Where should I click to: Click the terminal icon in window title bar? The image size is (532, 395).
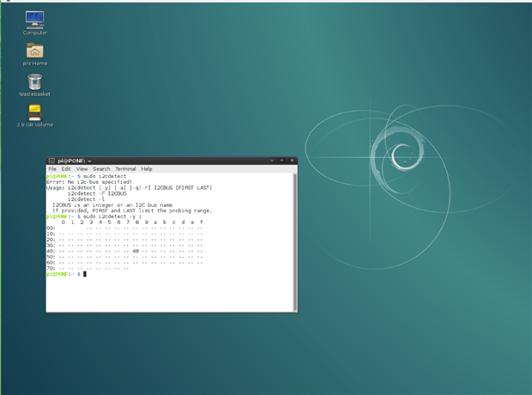coord(51,161)
